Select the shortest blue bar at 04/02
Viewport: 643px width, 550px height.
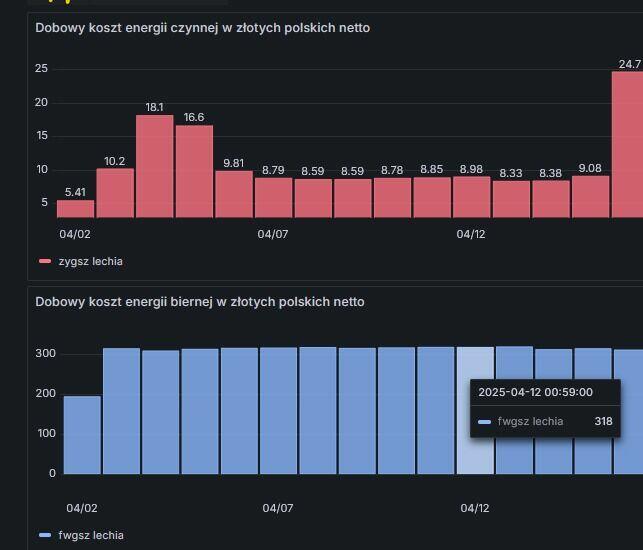82,434
